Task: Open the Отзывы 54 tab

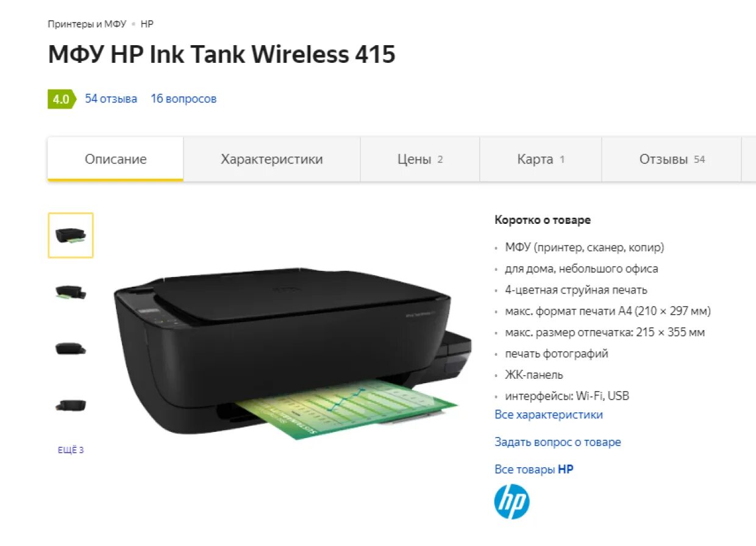Action: (x=672, y=159)
